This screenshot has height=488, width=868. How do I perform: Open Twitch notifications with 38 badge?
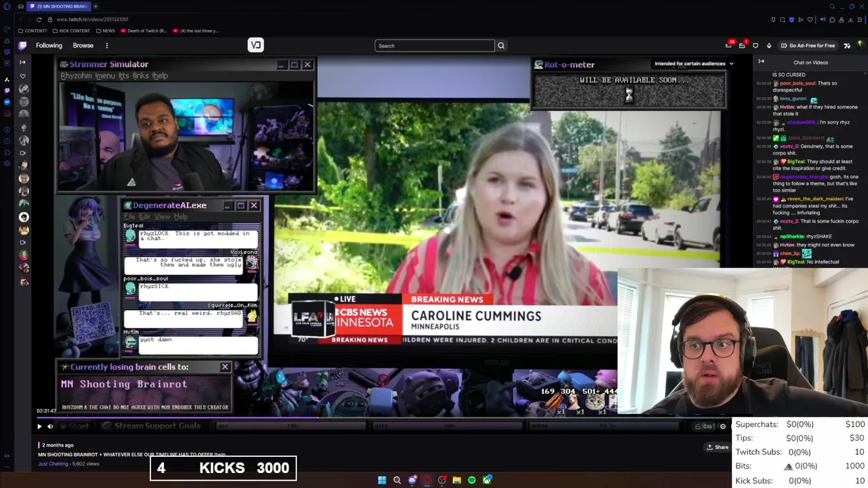pos(729,45)
